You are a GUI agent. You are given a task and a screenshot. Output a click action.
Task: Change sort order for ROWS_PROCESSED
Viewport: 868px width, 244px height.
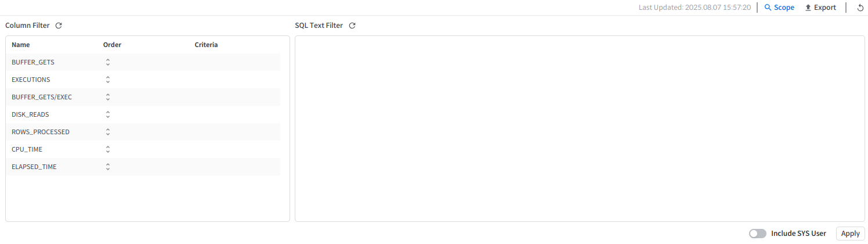pos(108,132)
